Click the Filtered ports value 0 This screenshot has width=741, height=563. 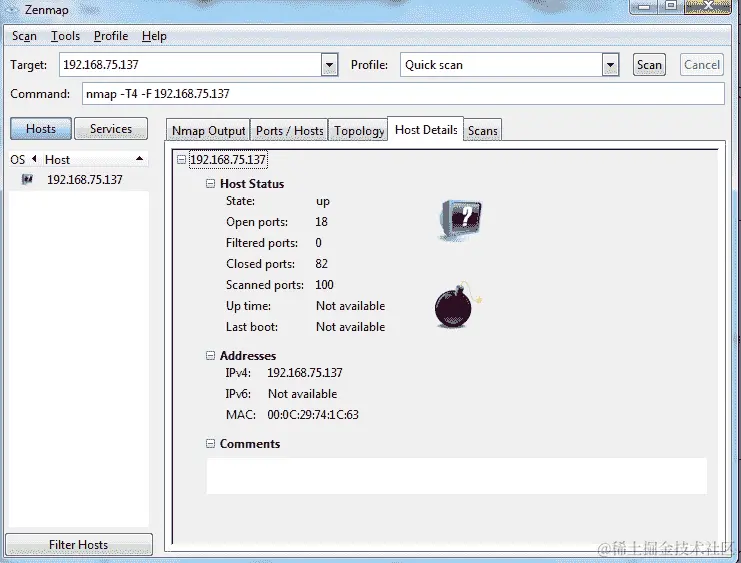coord(319,243)
